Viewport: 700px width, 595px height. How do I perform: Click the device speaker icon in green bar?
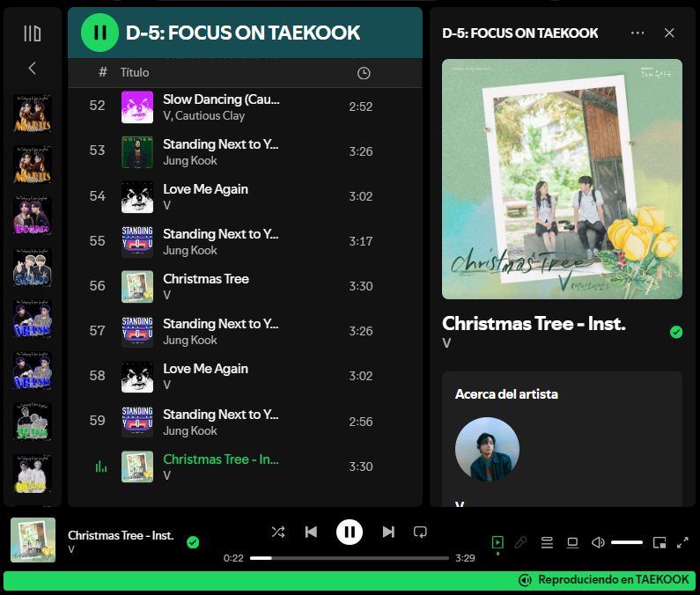click(525, 580)
